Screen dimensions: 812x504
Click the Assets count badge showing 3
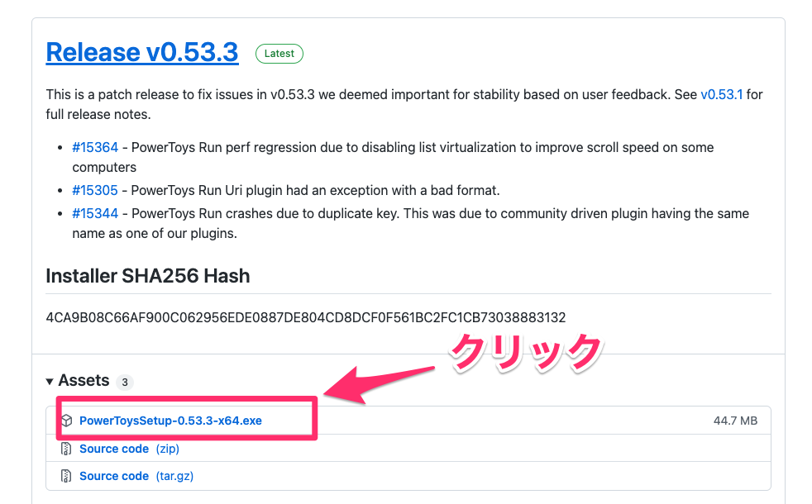point(124,382)
